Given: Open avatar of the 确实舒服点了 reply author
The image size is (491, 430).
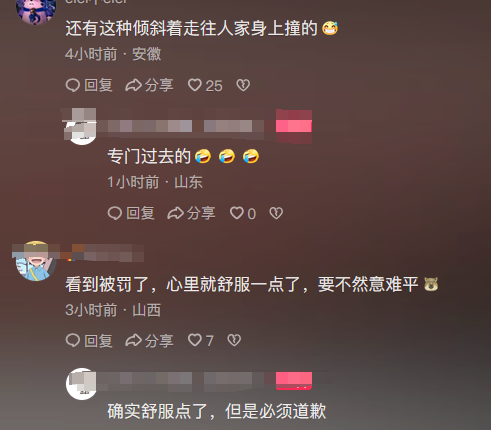Looking at the screenshot, I should pyautogui.click(x=82, y=384).
